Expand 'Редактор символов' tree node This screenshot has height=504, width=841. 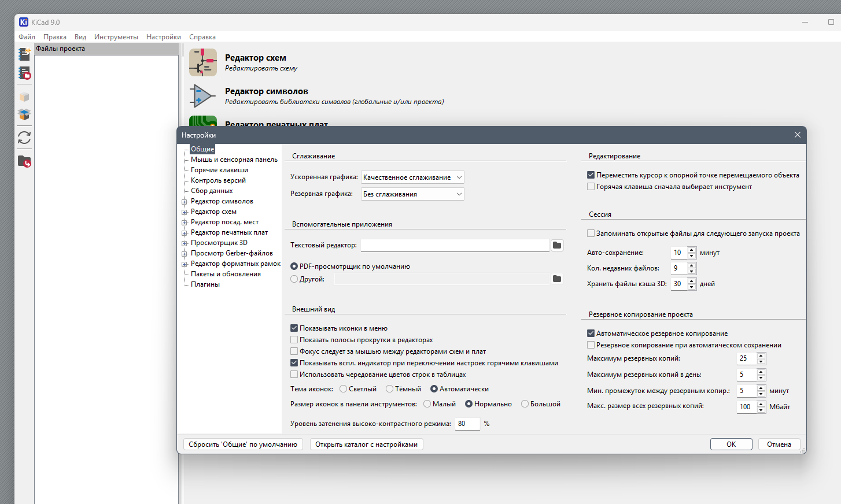tap(185, 202)
